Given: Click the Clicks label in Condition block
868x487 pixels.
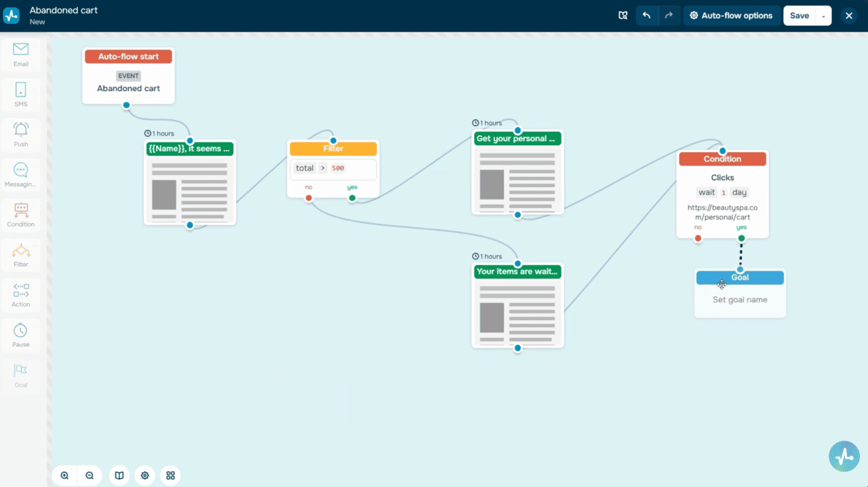Looking at the screenshot, I should click(x=723, y=178).
